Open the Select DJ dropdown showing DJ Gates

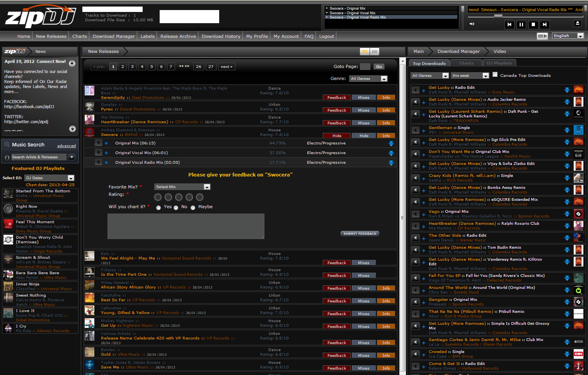49,178
